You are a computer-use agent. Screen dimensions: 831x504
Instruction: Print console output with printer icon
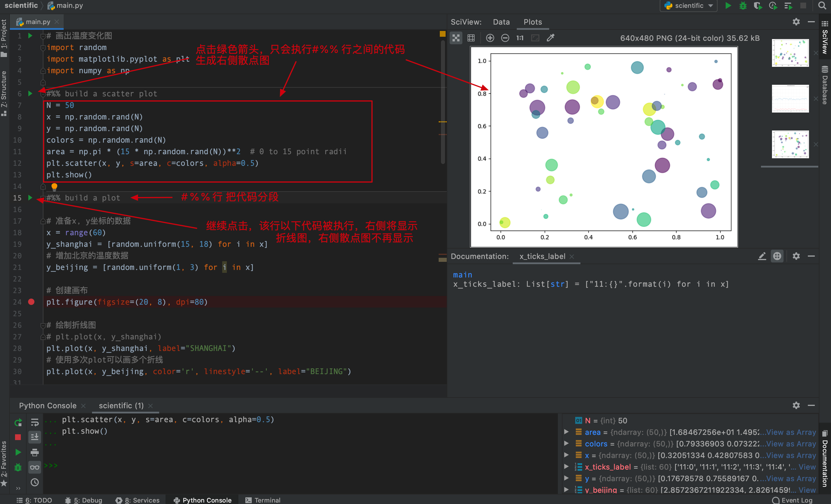click(34, 452)
